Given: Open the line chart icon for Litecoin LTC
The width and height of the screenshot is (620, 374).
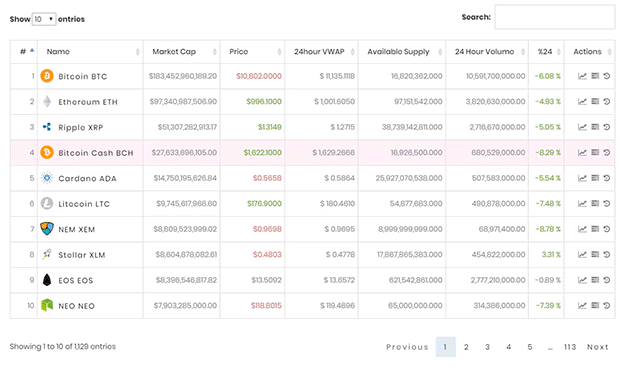Looking at the screenshot, I should pyautogui.click(x=582, y=204).
